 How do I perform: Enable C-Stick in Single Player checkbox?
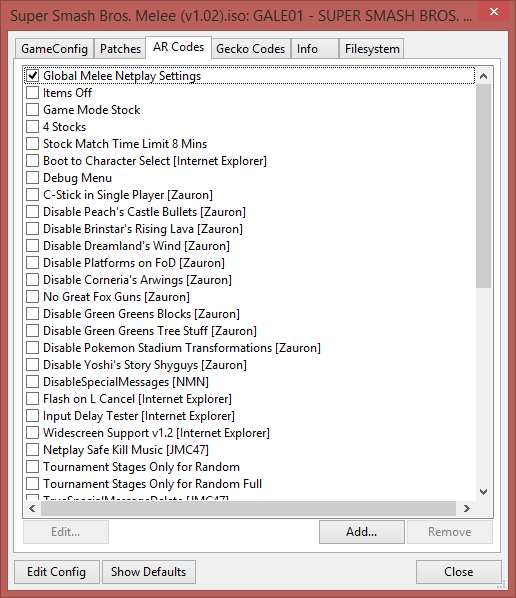tap(32, 195)
